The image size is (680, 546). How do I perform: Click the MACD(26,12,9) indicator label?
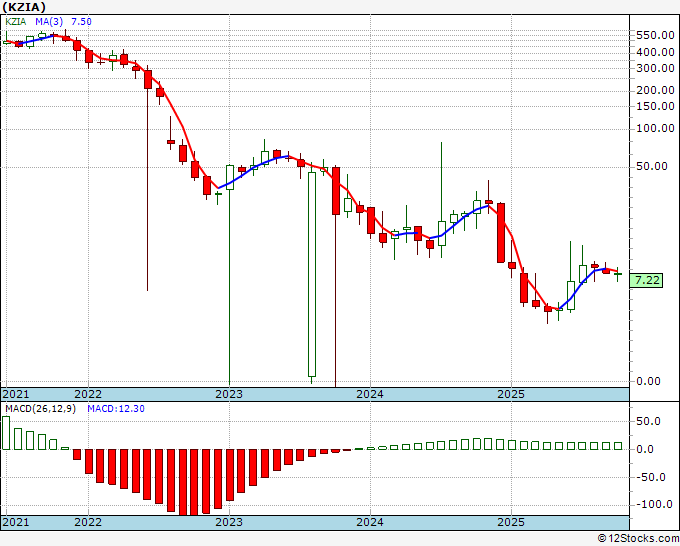click(40, 409)
